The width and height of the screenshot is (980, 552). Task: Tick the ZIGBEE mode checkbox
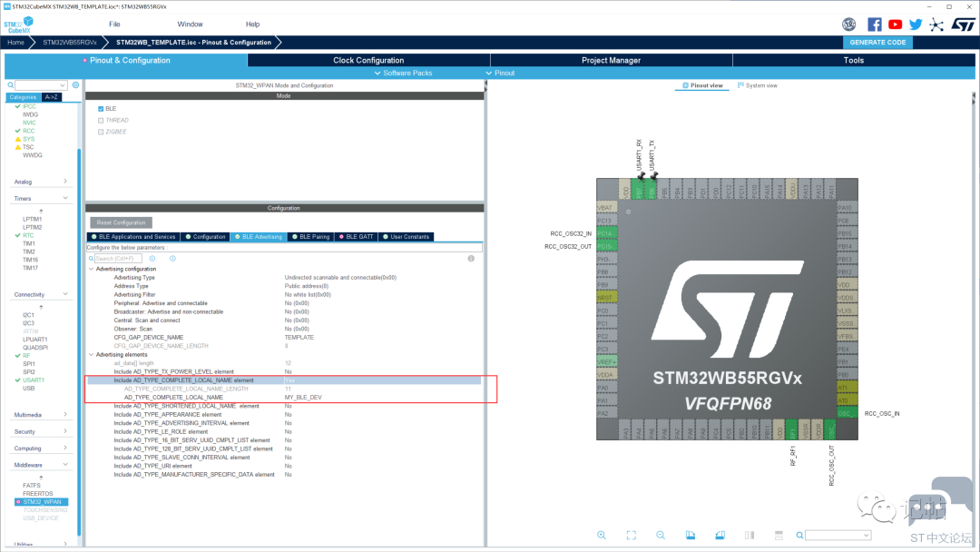pos(101,132)
